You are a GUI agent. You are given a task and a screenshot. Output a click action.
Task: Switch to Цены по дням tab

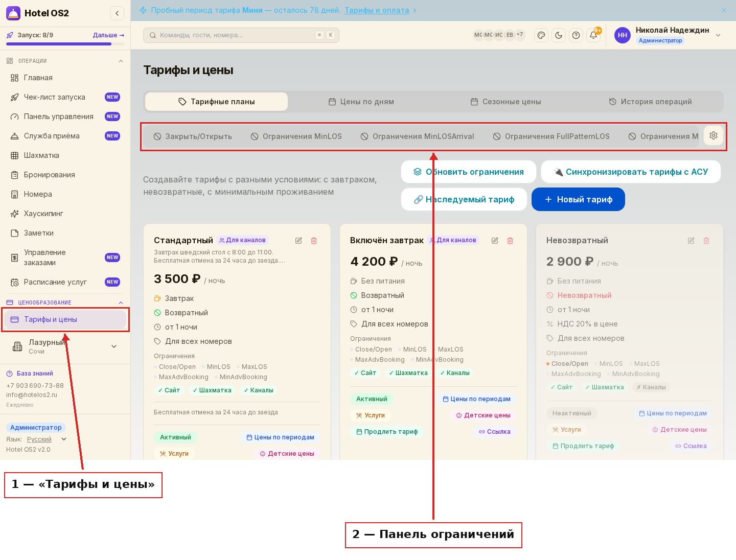361,102
